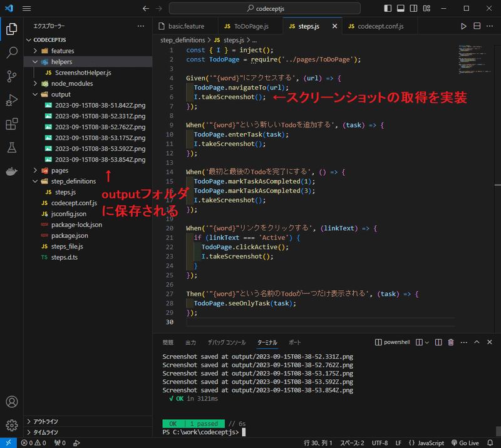
Task: Open Source Control view
Action: point(12,76)
